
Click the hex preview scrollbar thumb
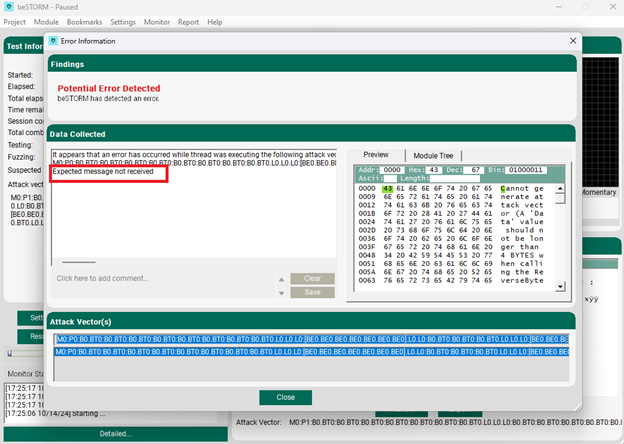560,199
